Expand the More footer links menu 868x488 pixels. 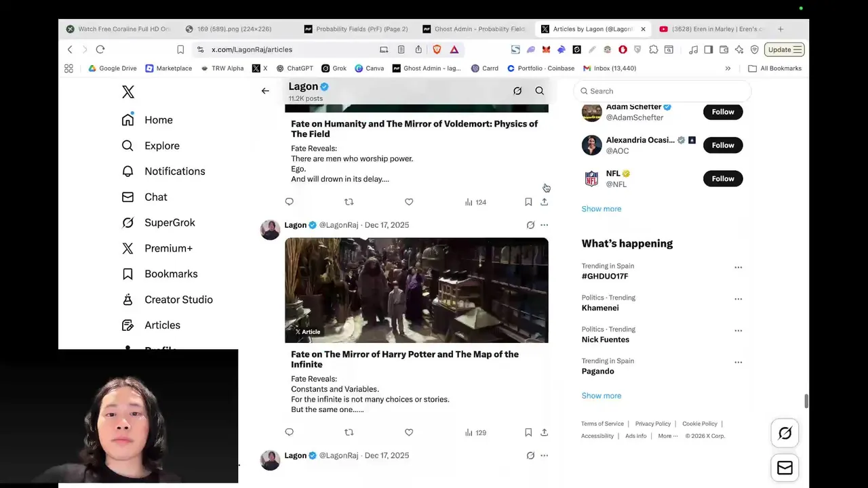tap(667, 436)
